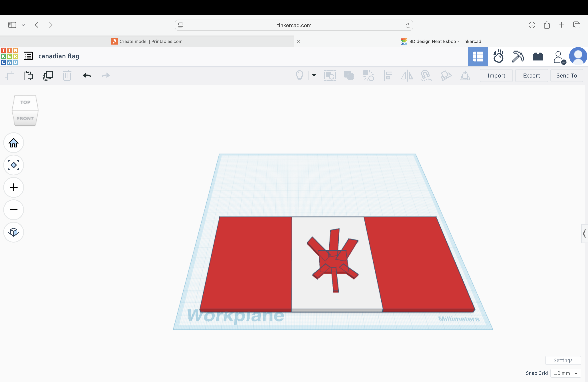This screenshot has width=588, height=382.
Task: Switch to 3D design grid view
Action: coord(478,56)
